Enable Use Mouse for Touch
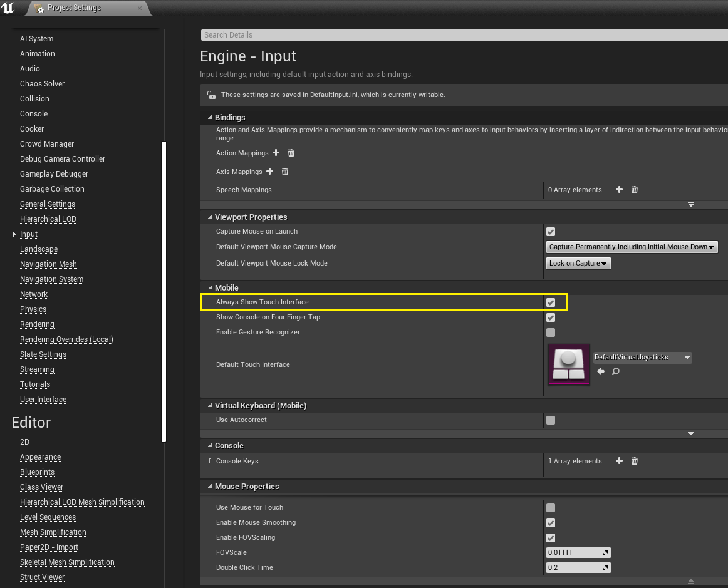Image resolution: width=728 pixels, height=588 pixels. (551, 508)
